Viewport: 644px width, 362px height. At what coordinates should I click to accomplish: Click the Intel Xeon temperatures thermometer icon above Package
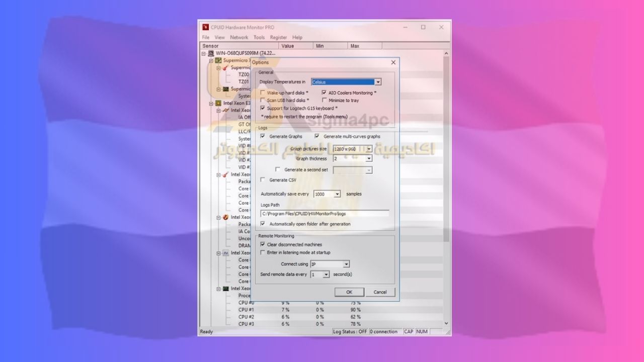point(226,174)
